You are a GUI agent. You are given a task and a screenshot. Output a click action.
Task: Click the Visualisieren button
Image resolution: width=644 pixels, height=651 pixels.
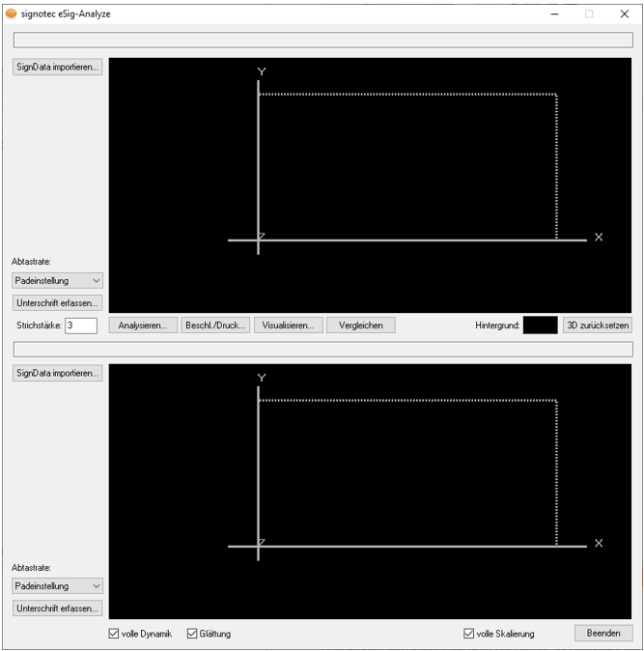288,325
